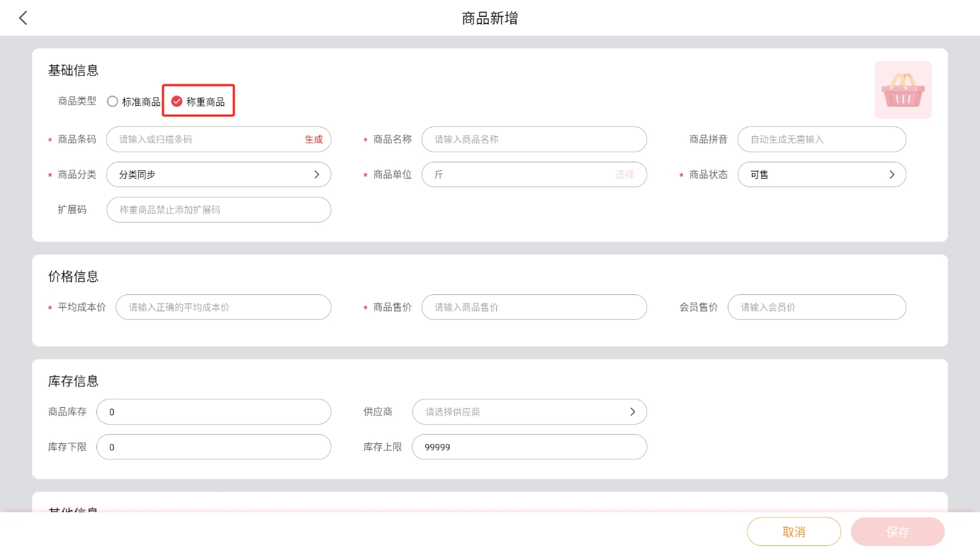Click the 保存 button
Screen dimensions: 980x551
click(x=897, y=532)
